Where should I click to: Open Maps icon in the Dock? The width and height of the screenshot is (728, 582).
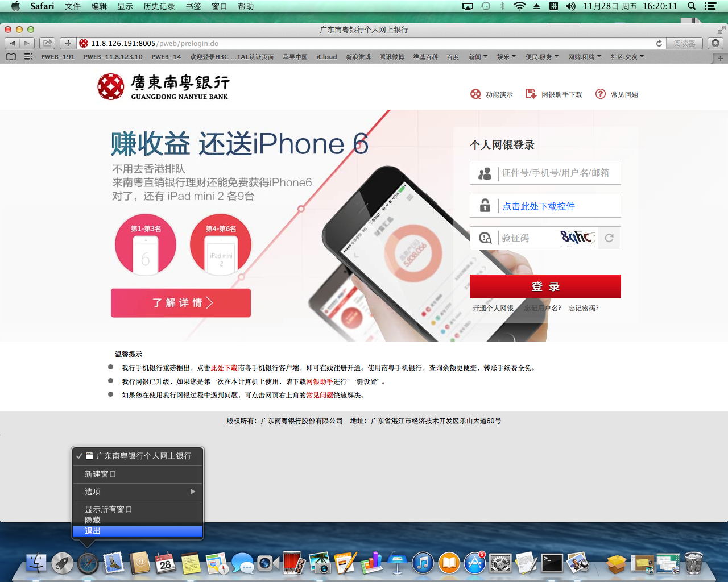point(217,563)
